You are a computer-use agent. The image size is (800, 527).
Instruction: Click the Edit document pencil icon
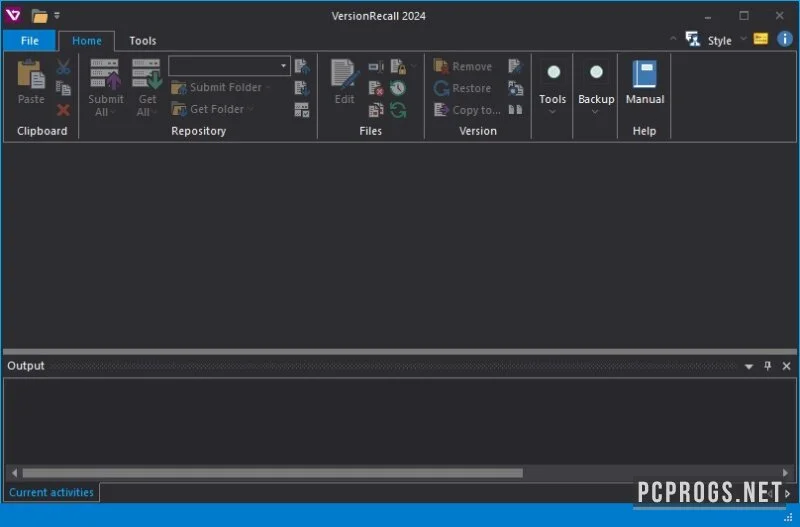click(344, 74)
